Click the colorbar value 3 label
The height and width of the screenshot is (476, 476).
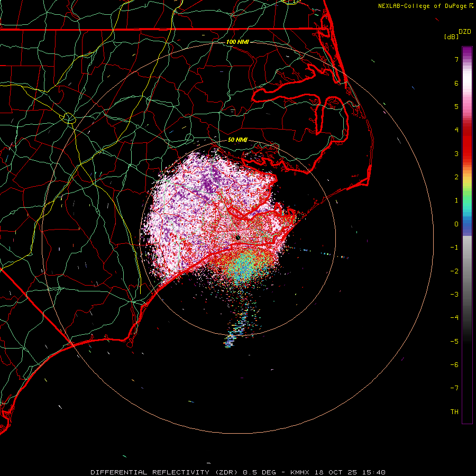click(x=456, y=153)
